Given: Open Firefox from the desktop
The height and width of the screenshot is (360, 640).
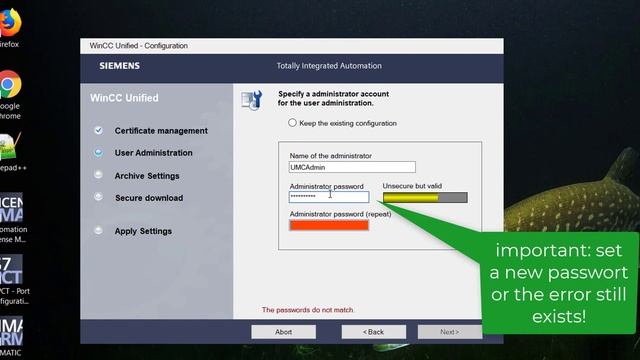Looking at the screenshot, I should tap(10, 28).
